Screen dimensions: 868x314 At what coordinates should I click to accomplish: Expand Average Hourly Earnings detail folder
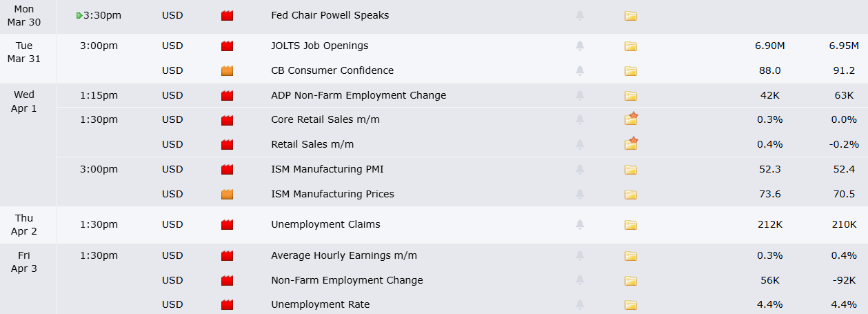pyautogui.click(x=630, y=256)
